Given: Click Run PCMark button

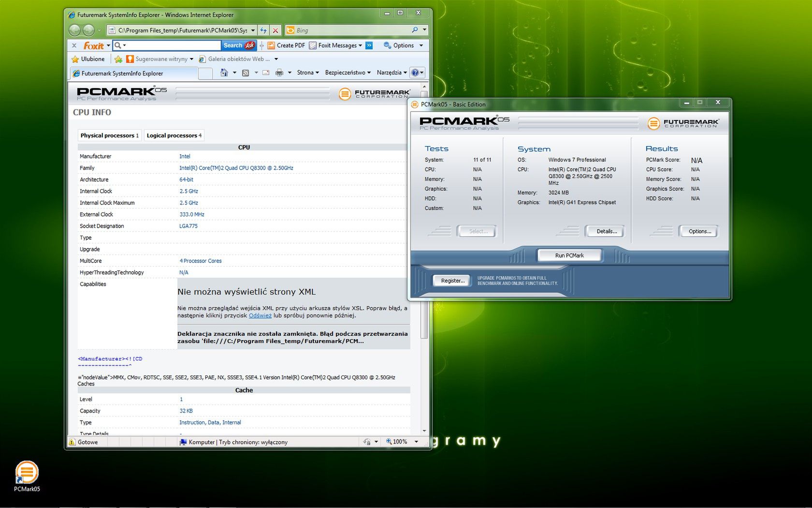Looking at the screenshot, I should 569,255.
